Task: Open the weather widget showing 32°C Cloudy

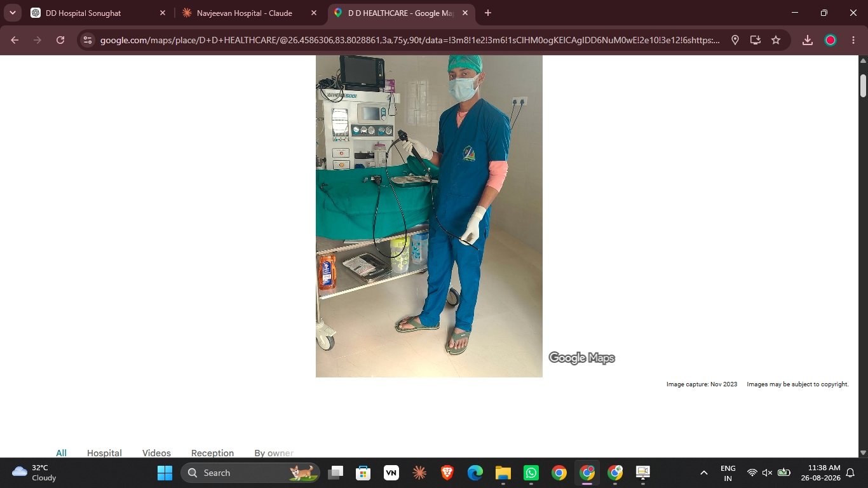Action: [35, 473]
